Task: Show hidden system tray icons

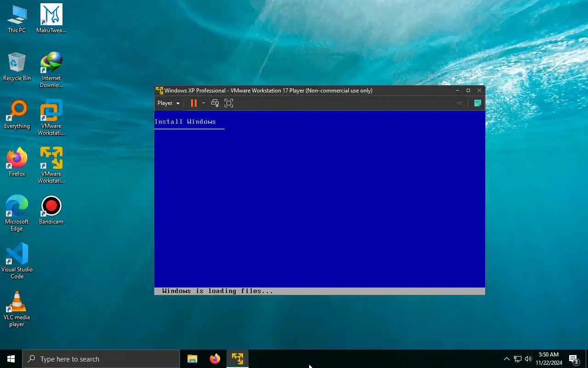Action: (x=507, y=359)
